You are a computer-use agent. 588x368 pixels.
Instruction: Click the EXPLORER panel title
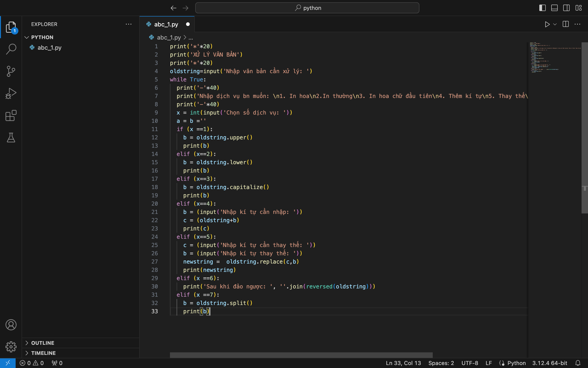pyautogui.click(x=44, y=24)
